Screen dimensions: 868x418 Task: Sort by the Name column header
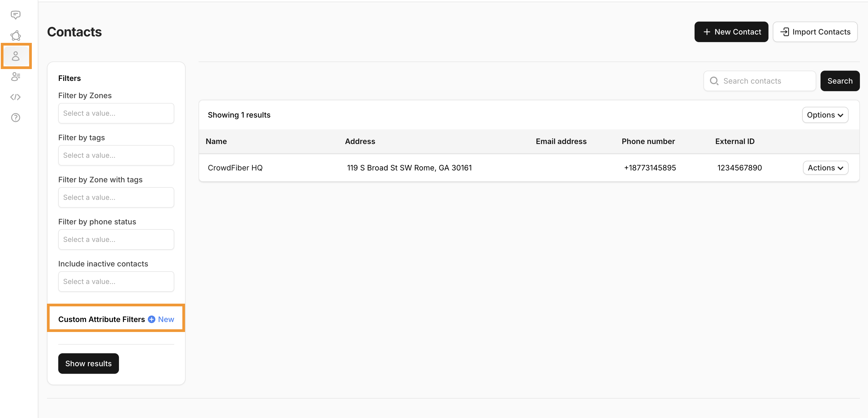[216, 141]
